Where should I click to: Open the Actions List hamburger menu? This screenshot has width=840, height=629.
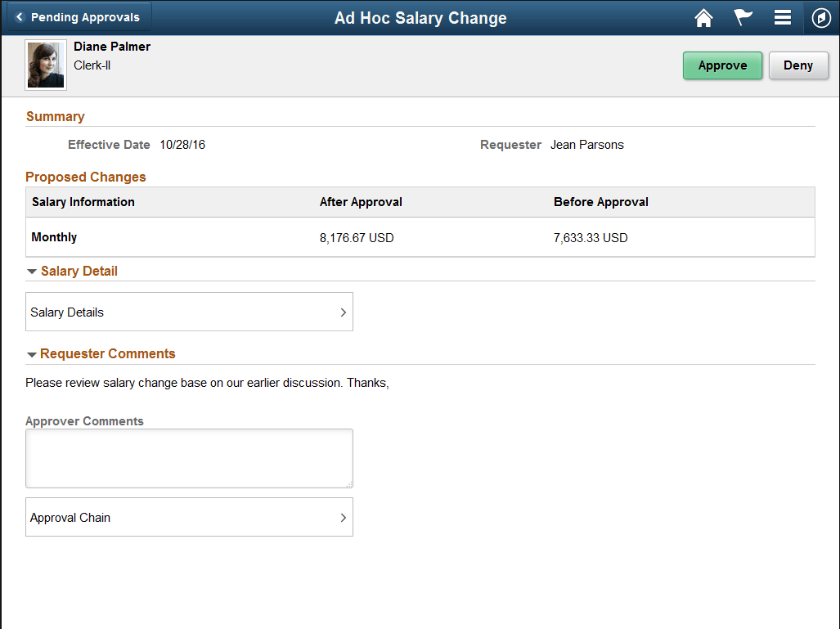tap(782, 17)
